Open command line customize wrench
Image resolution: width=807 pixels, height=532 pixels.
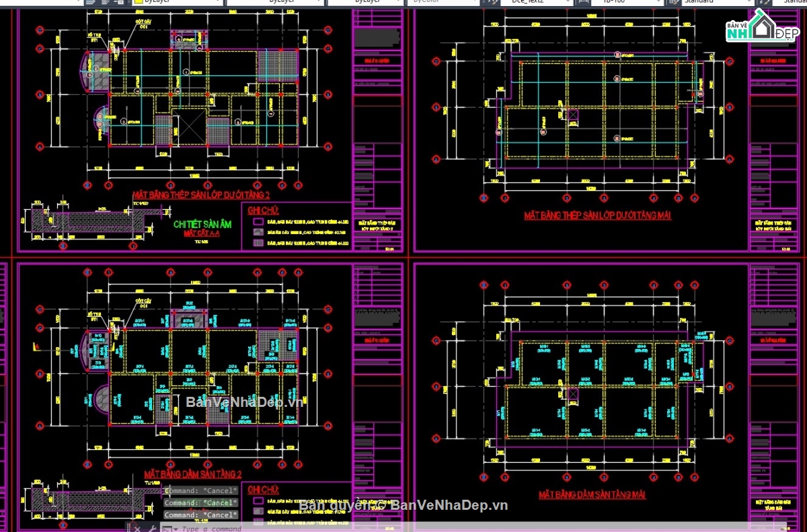point(153,528)
